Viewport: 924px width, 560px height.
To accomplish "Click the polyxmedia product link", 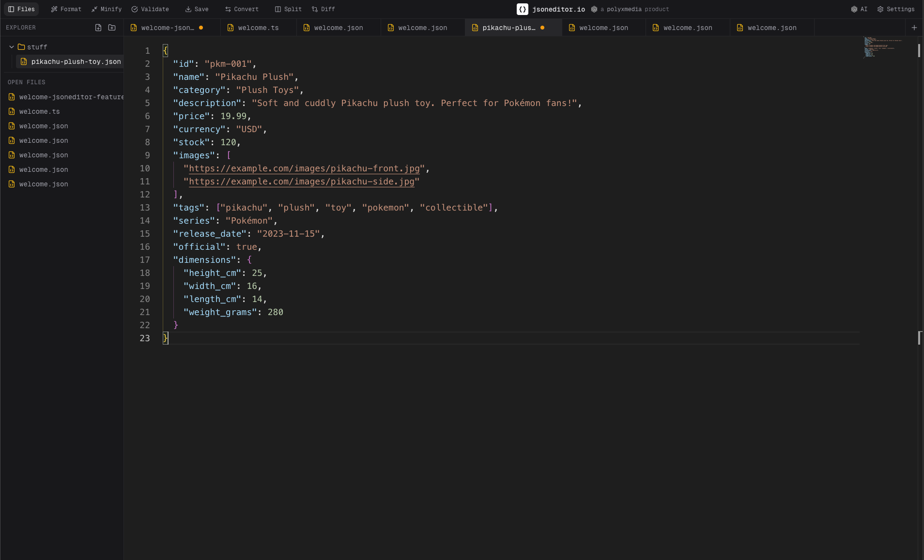I will click(630, 9).
